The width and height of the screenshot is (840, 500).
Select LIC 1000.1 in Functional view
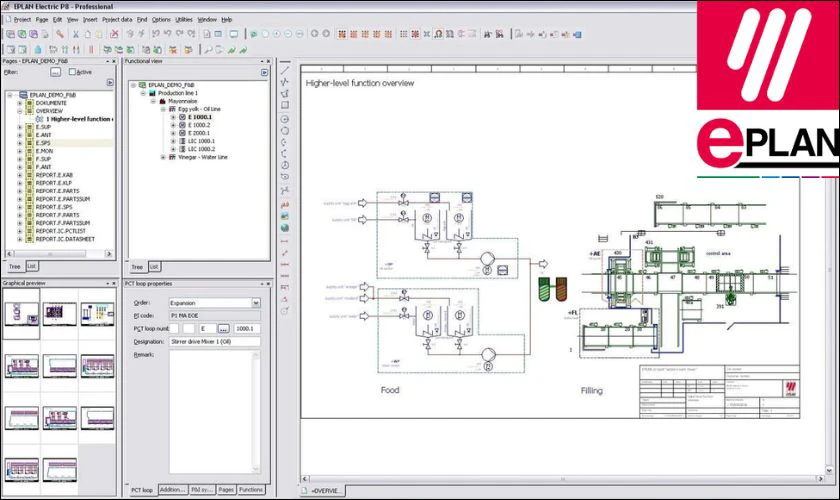(x=201, y=141)
